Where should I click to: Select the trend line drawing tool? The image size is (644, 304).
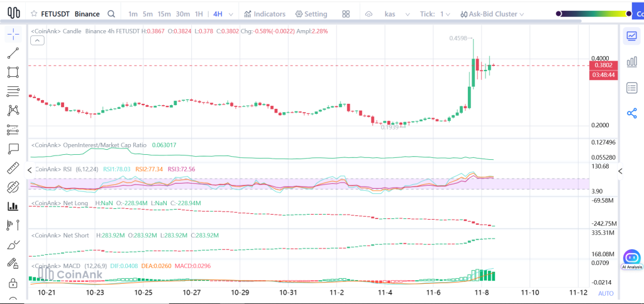pos(13,53)
